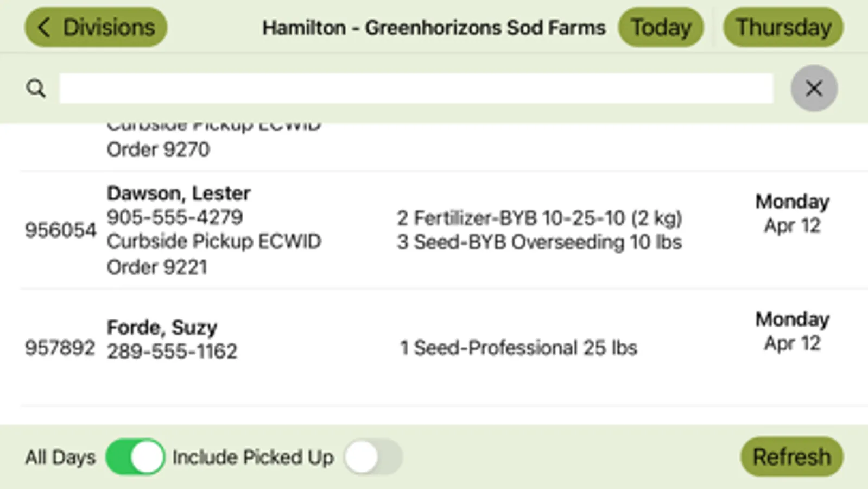Click the Order 9270 entry
868x489 pixels.
click(x=158, y=149)
